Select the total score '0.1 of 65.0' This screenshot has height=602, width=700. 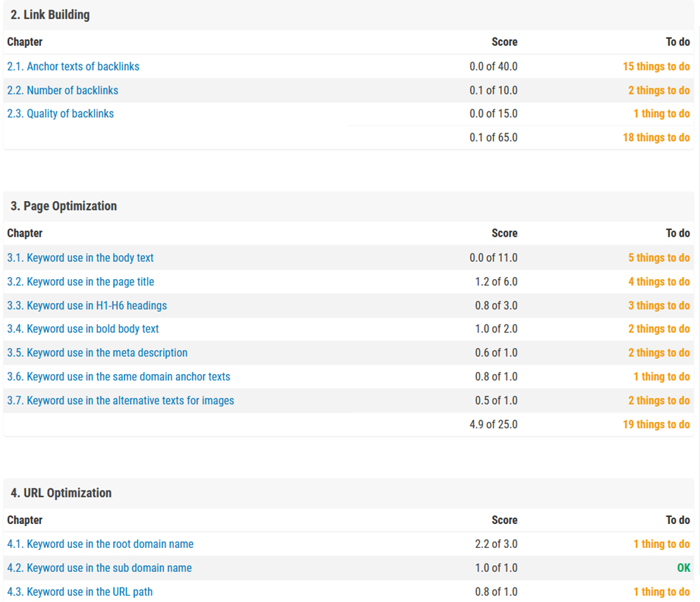click(x=493, y=138)
